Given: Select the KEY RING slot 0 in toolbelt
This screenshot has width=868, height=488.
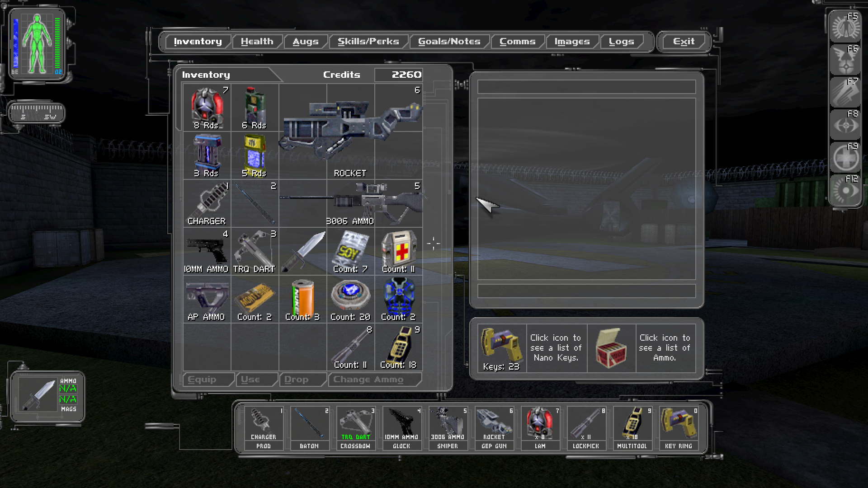Looking at the screenshot, I should [679, 428].
